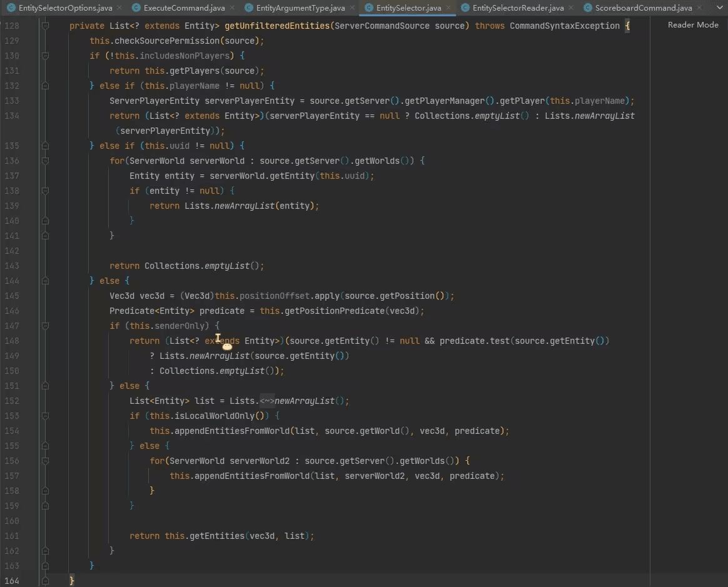The height and width of the screenshot is (587, 728).
Task: Click predicate.test call on line 148
Action: [x=475, y=341]
